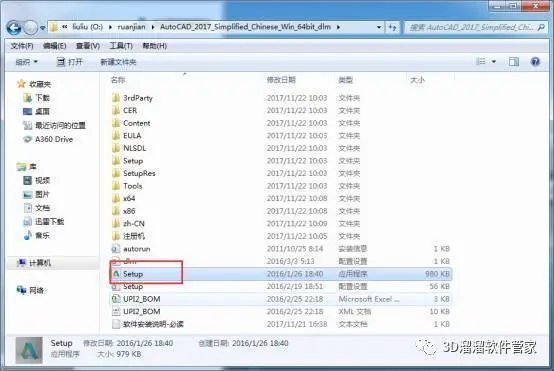Click 980 KB size of Setup application

(437, 274)
